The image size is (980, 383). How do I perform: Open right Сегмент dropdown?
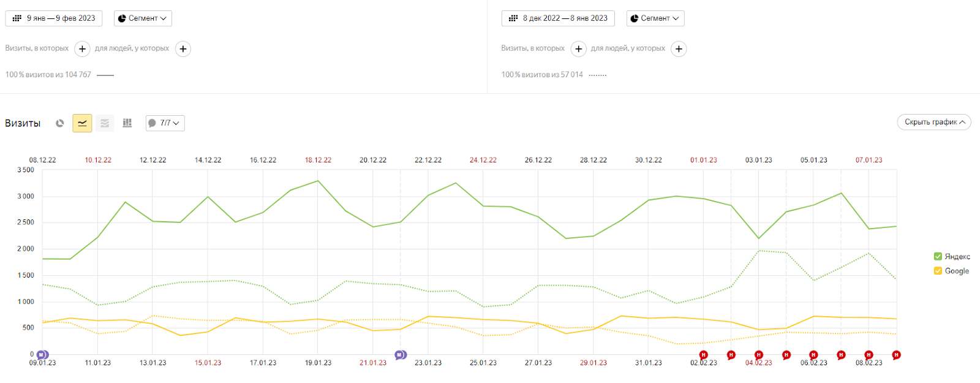coord(655,18)
